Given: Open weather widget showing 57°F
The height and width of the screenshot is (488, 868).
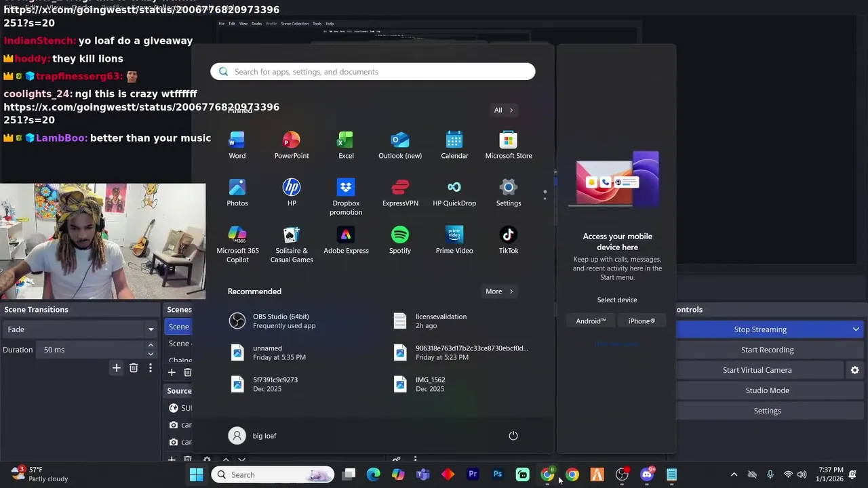Looking at the screenshot, I should [x=39, y=474].
